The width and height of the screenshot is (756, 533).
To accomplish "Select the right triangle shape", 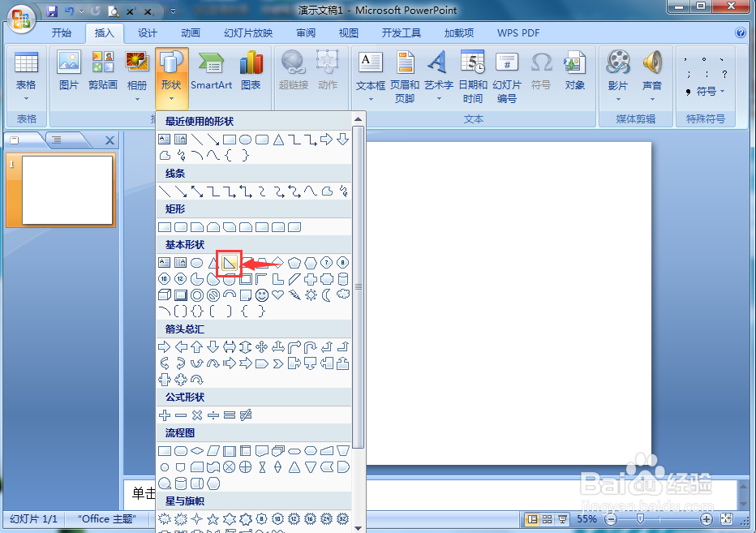I will click(x=230, y=263).
